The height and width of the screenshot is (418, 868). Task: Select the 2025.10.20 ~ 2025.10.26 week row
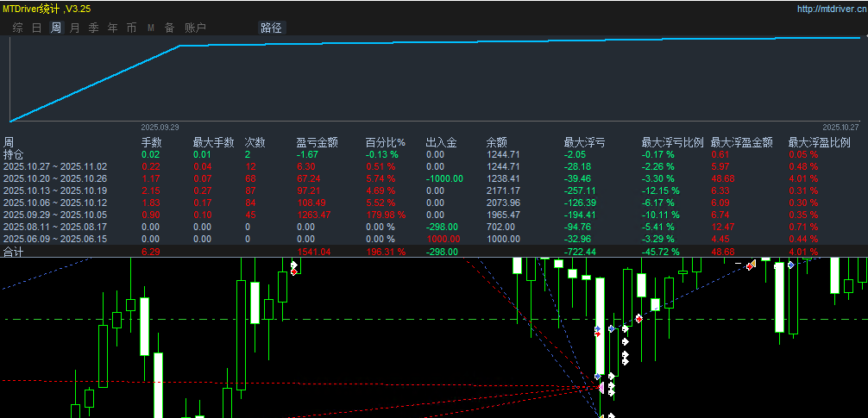[x=434, y=178]
